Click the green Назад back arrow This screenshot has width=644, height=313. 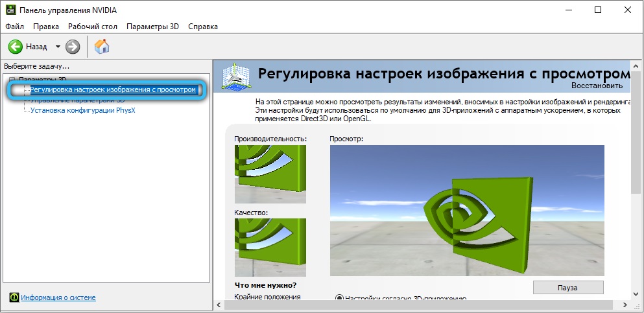click(x=16, y=47)
